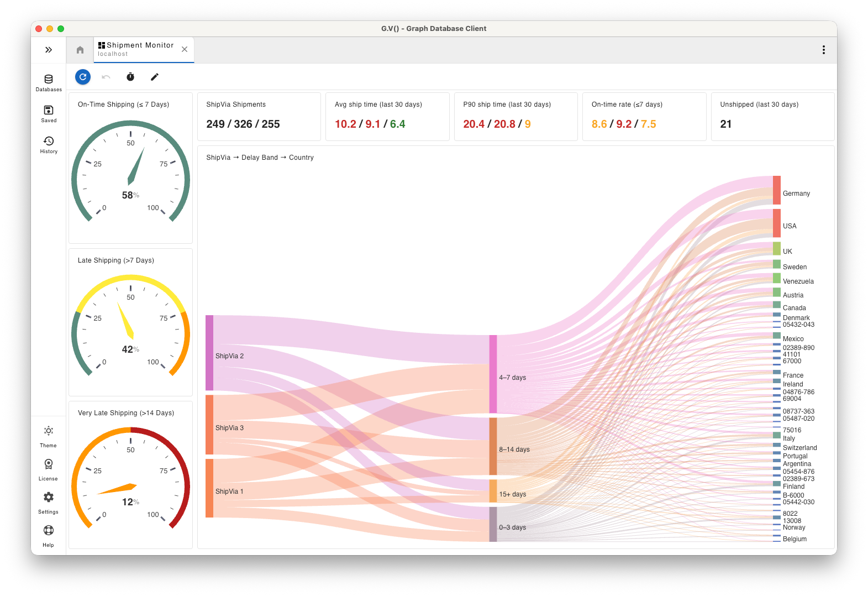868x596 pixels.
Task: Click the UK country label
Action: [x=787, y=252]
